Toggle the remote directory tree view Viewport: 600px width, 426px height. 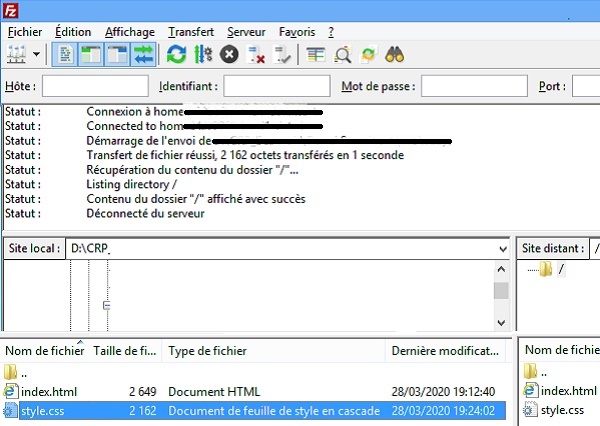pos(114,54)
